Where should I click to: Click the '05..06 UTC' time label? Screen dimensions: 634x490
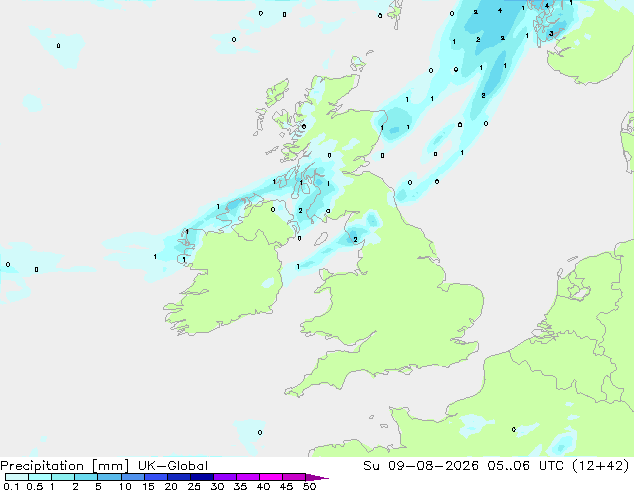526,466
